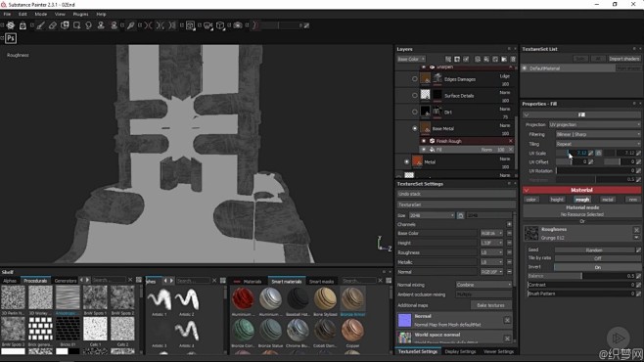Hide the Metal layer
This screenshot has height=362, width=644.
(x=406, y=161)
